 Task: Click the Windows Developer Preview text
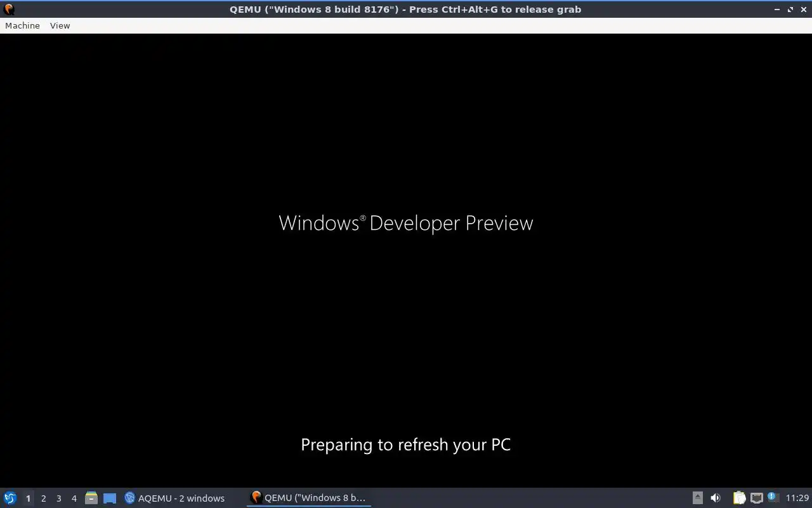pyautogui.click(x=406, y=224)
